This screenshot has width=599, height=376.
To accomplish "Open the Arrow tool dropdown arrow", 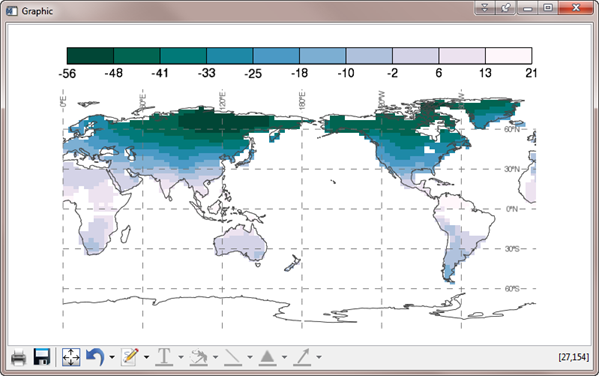I will click(x=318, y=357).
